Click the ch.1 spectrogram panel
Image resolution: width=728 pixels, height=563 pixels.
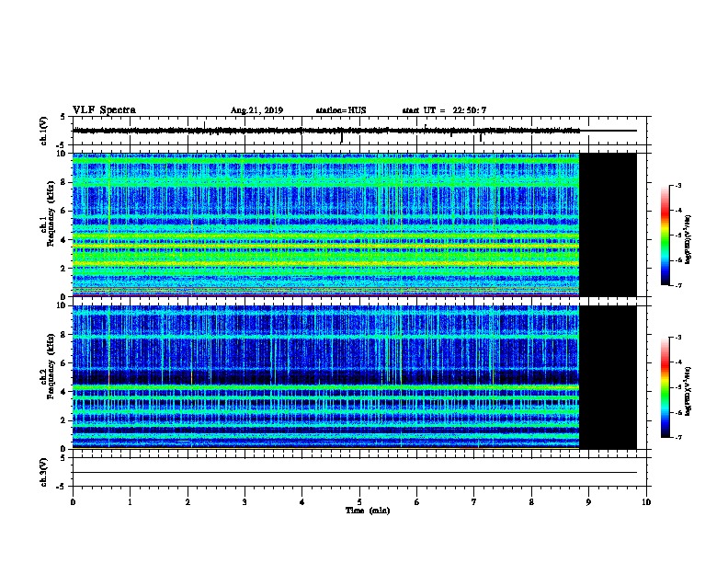326,224
